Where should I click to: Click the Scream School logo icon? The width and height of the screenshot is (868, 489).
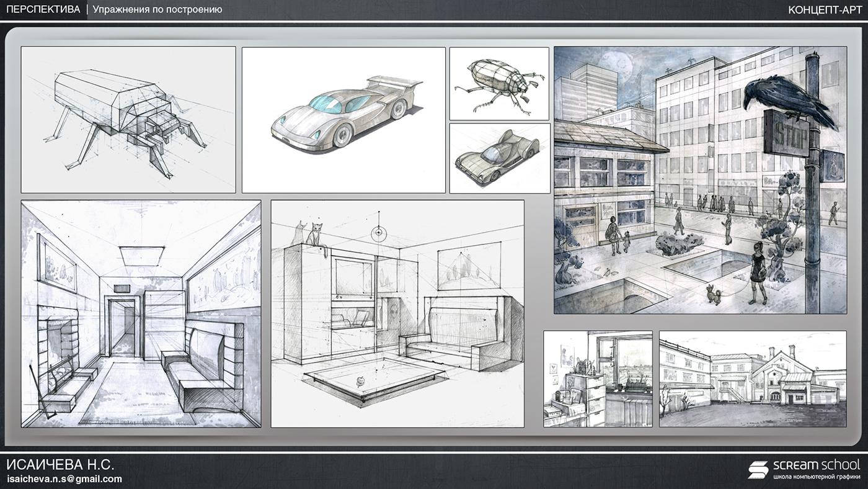pyautogui.click(x=758, y=470)
